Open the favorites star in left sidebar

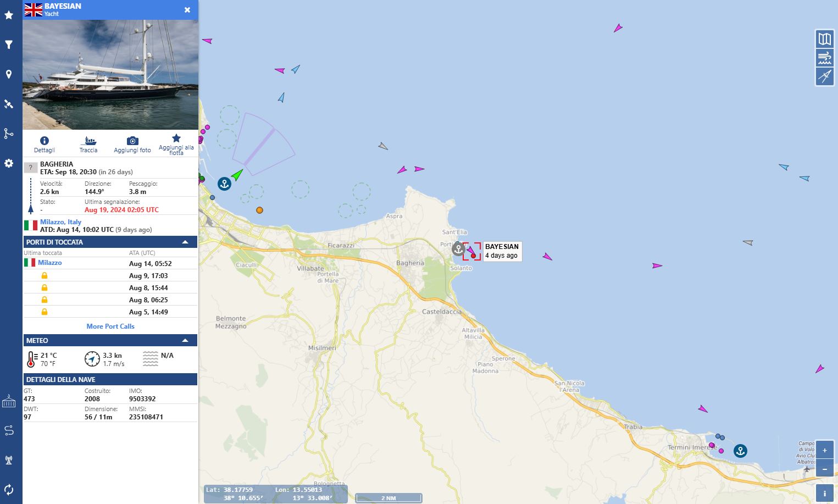coord(9,15)
